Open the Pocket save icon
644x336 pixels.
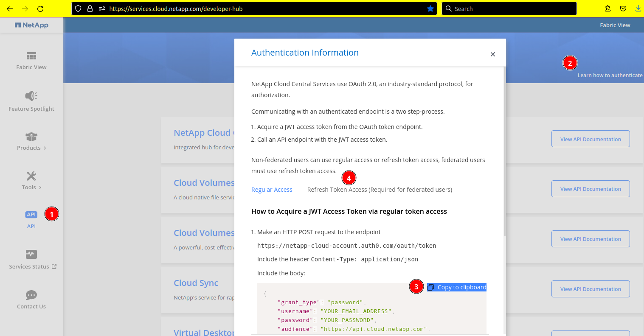[x=623, y=8]
